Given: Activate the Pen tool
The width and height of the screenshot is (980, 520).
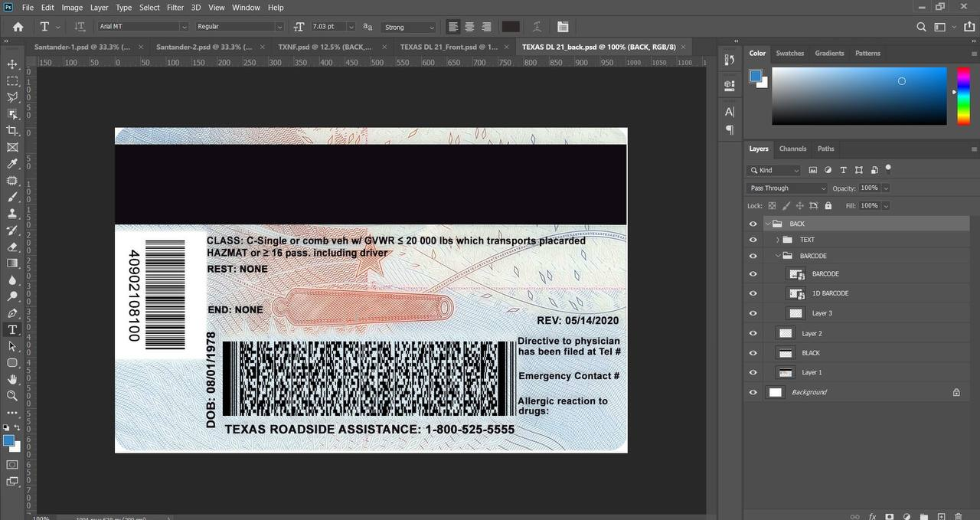Looking at the screenshot, I should click(12, 313).
